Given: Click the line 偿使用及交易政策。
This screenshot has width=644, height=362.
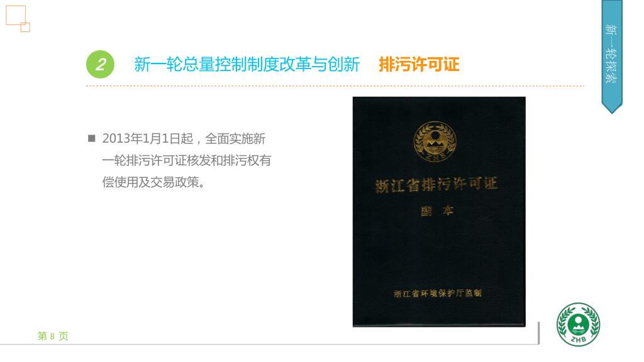Looking at the screenshot, I should (x=154, y=182).
